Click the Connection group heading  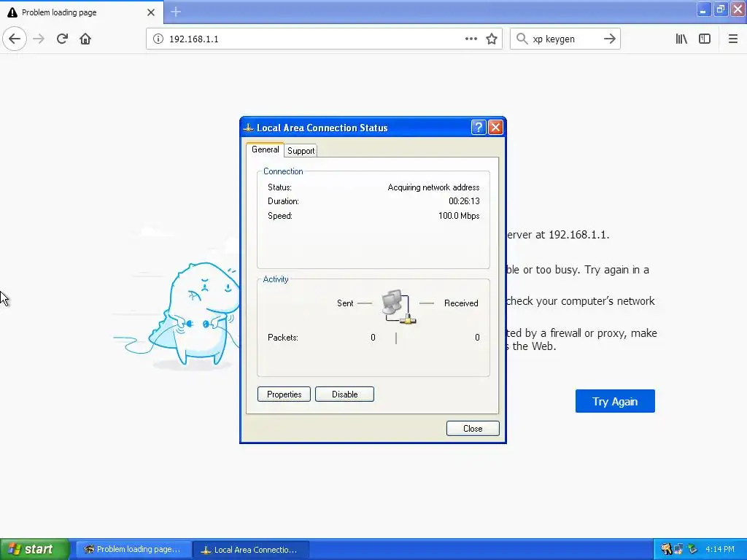(x=283, y=171)
